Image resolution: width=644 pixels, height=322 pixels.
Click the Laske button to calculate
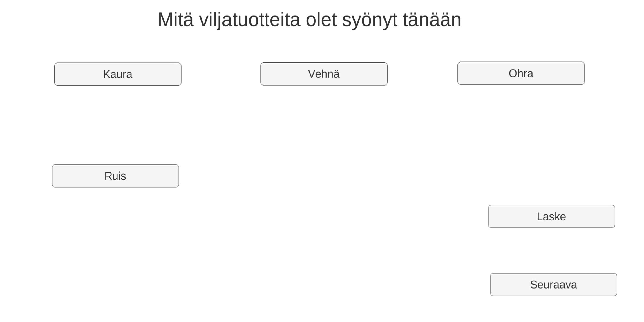(x=551, y=217)
